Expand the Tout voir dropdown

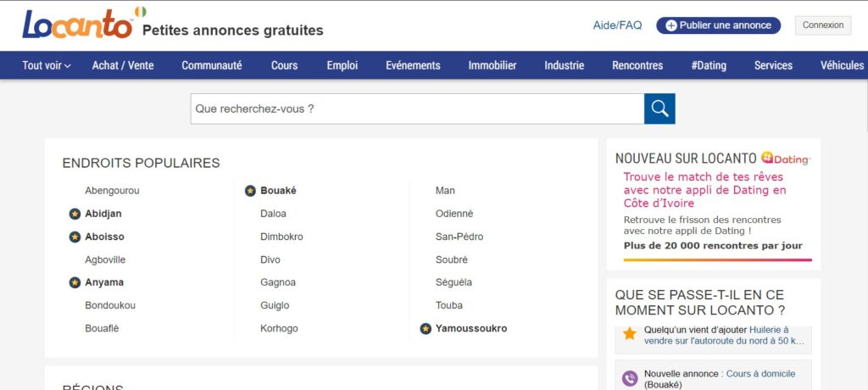[x=47, y=65]
